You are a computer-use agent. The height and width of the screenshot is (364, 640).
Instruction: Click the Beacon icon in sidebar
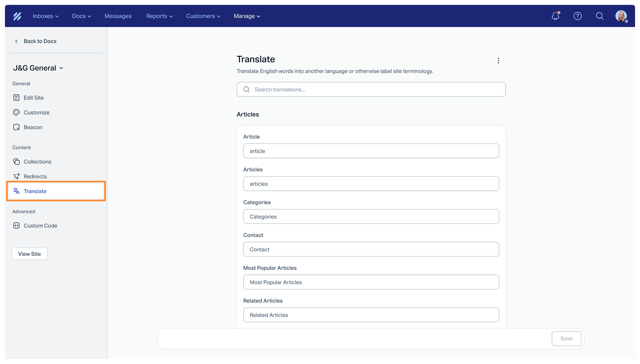[x=16, y=127]
